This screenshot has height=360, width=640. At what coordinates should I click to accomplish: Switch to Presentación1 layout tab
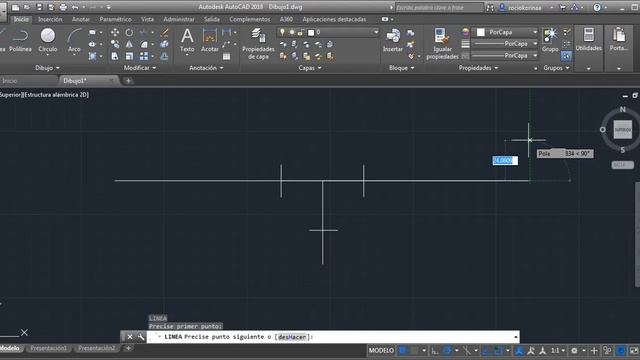[49, 348]
